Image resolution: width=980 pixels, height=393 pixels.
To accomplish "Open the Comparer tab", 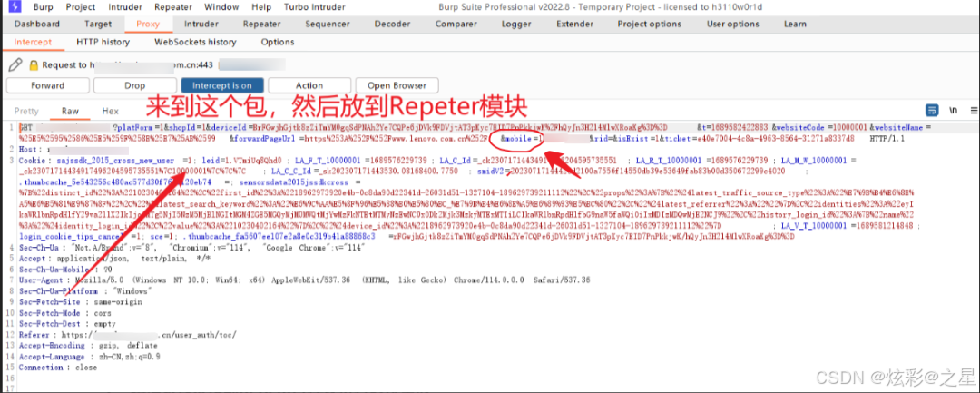I will (x=456, y=24).
